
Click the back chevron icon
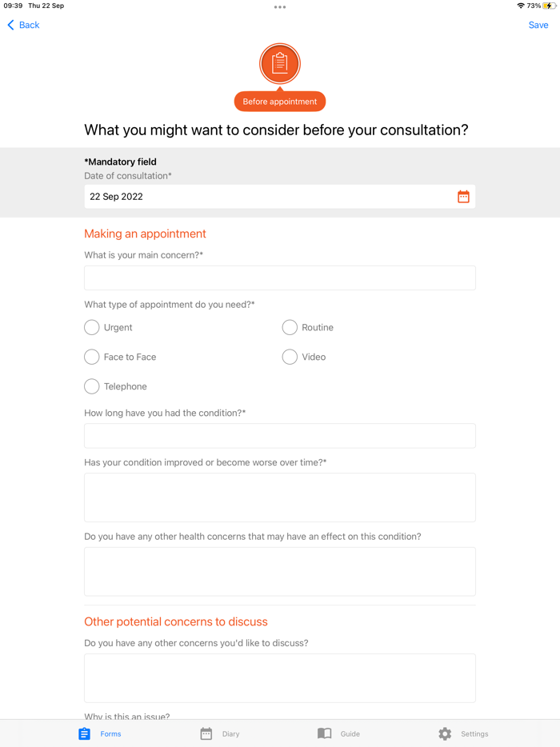[x=9, y=25]
